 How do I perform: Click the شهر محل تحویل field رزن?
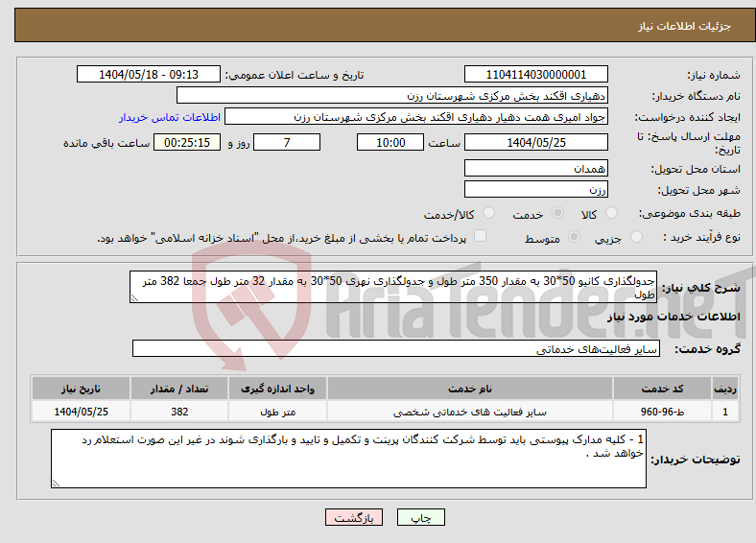point(535,189)
